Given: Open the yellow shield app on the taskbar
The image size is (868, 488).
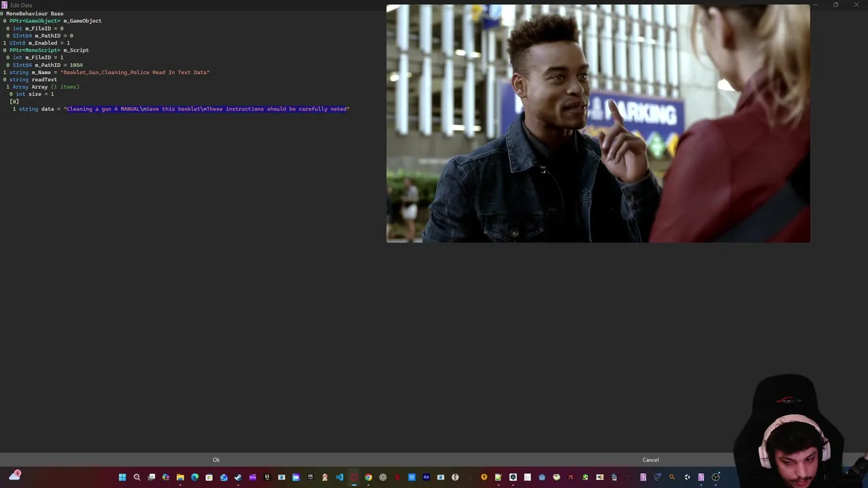Looking at the screenshot, I should [x=484, y=477].
